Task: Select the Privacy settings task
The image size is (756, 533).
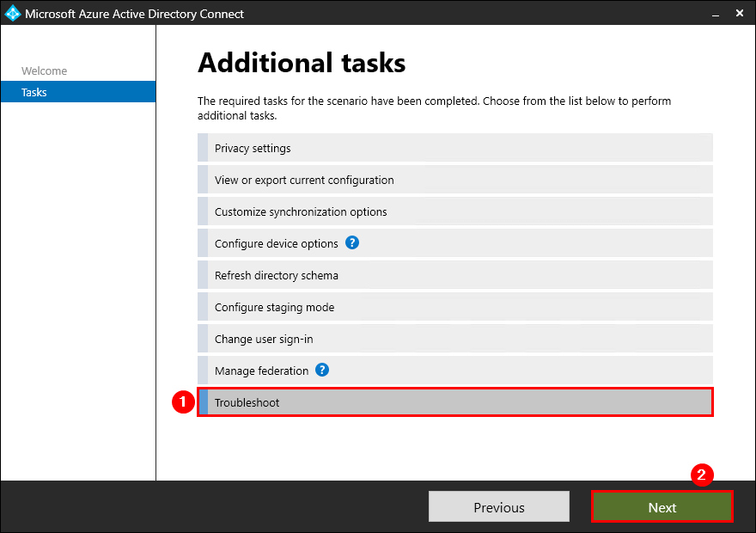Action: [x=455, y=148]
